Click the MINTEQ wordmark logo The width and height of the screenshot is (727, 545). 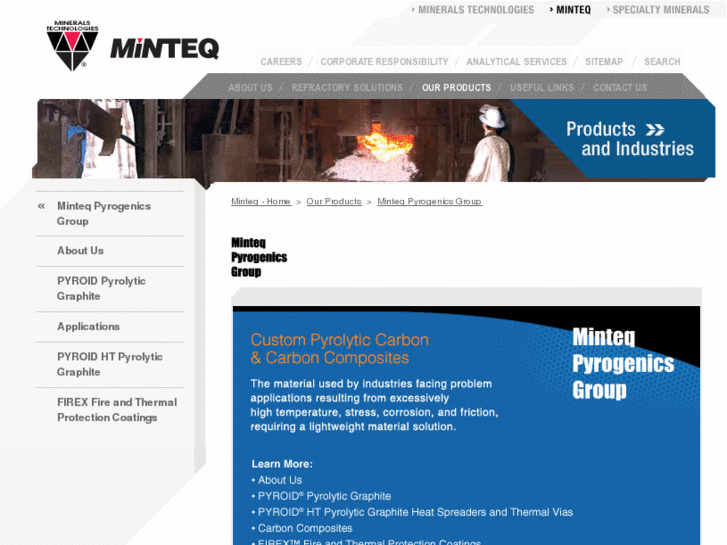point(165,48)
